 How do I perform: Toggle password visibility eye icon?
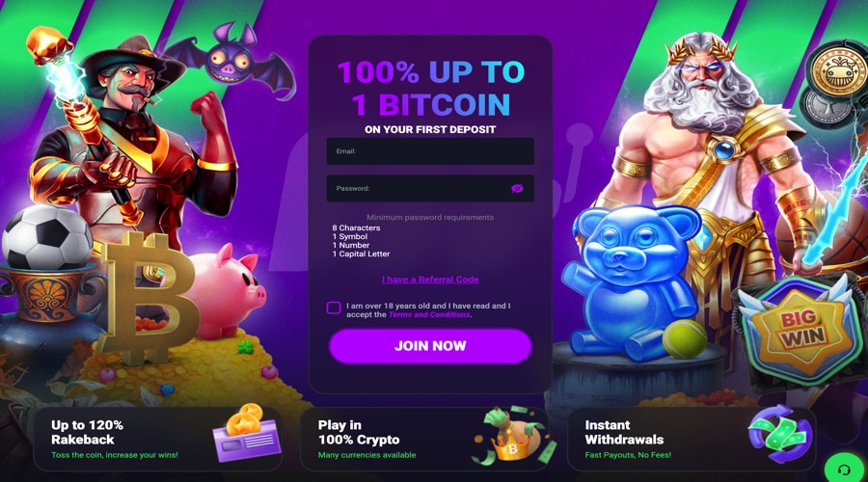tap(517, 189)
